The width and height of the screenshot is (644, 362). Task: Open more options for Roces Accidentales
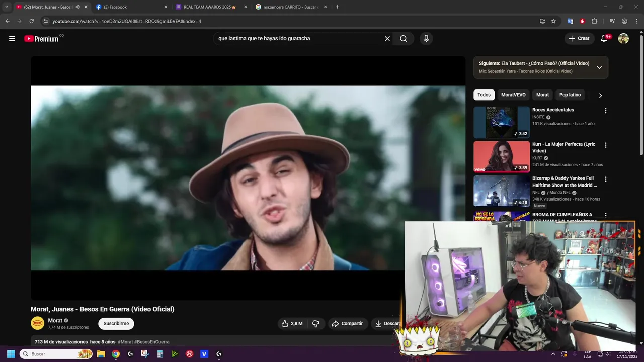click(606, 111)
